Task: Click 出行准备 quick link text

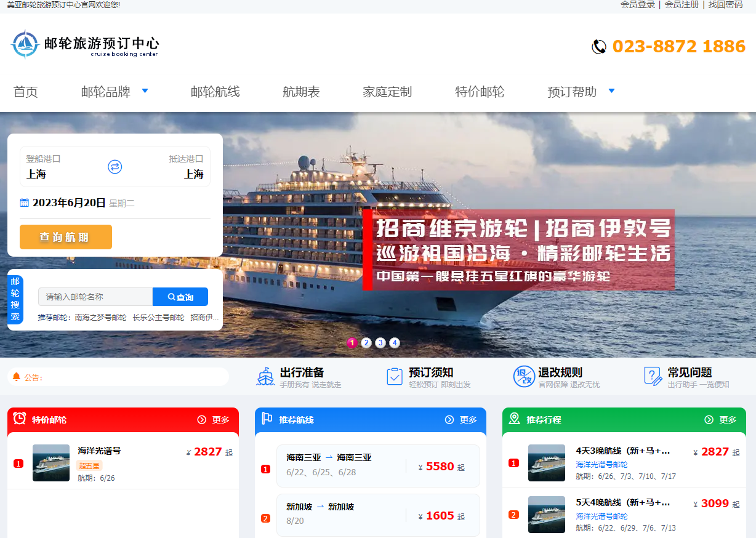Action: (302, 372)
